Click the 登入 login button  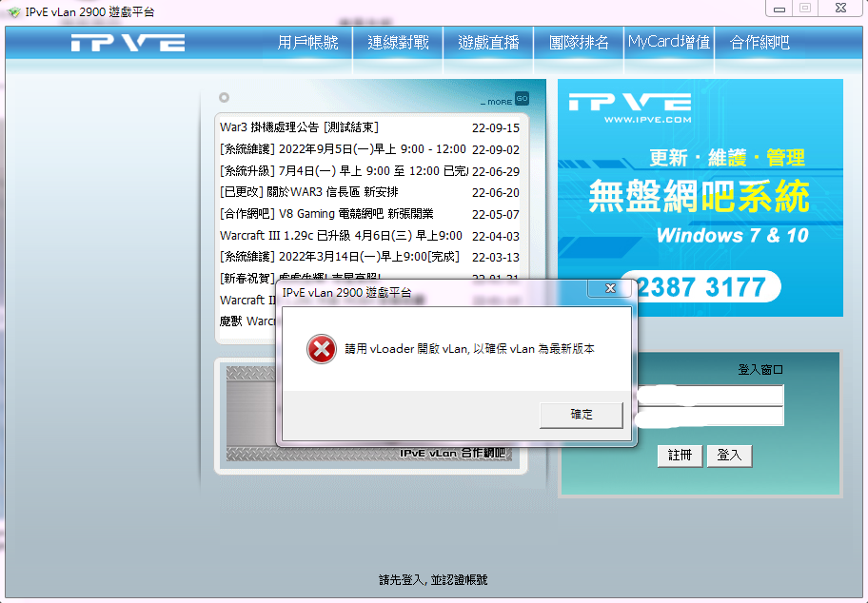click(729, 456)
